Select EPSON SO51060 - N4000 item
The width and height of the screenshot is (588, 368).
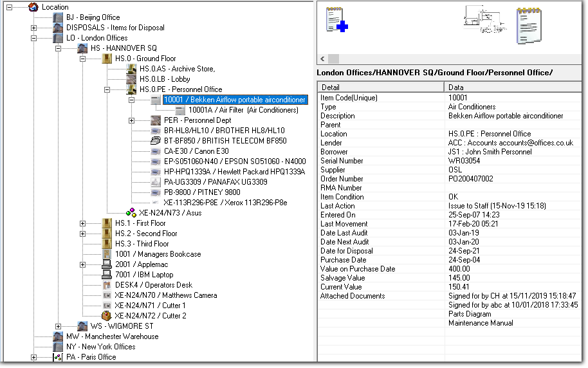point(235,161)
